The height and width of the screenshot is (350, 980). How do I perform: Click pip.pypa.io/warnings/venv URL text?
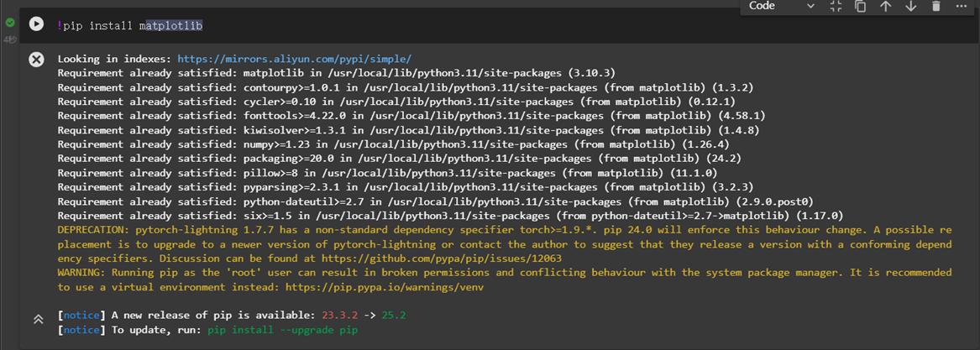tap(385, 287)
